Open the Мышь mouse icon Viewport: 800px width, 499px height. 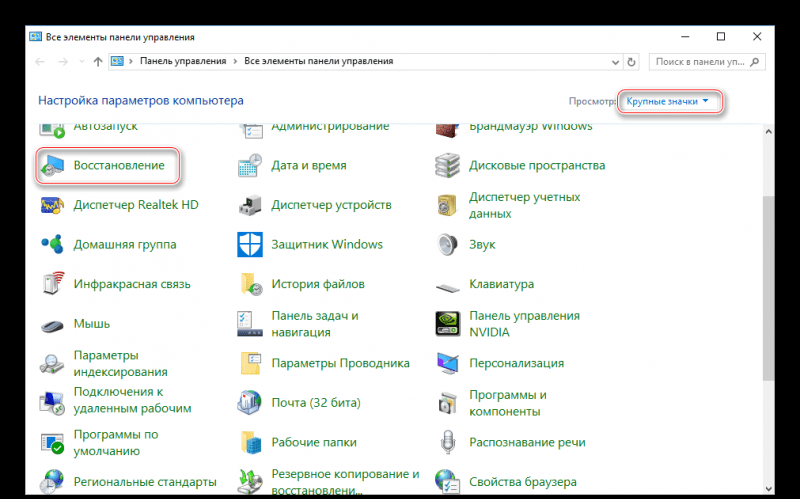[52, 325]
